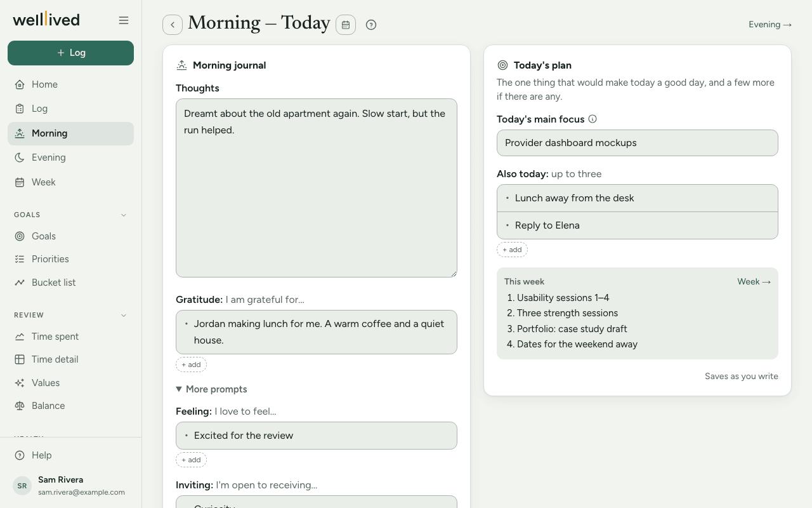Viewport: 812px width, 508px height.
Task: Click the Time spent chart icon
Action: 20,337
